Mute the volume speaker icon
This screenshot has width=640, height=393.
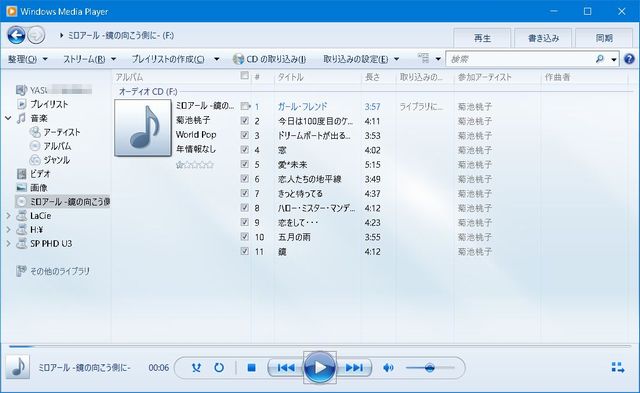point(388,368)
